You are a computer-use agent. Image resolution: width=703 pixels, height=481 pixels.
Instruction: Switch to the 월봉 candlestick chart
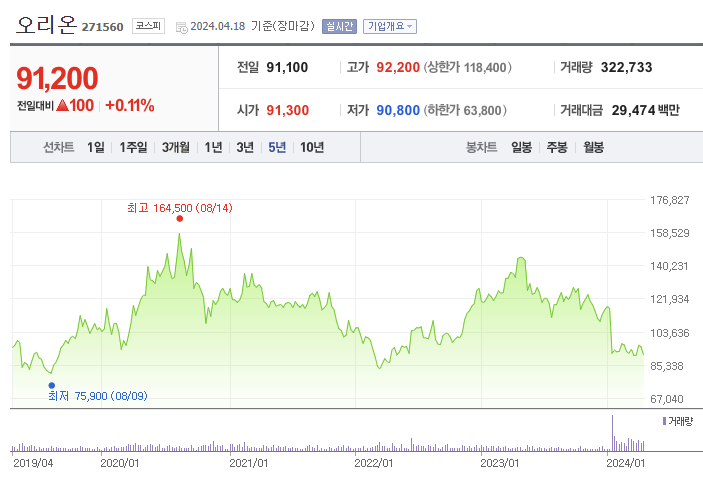(593, 147)
